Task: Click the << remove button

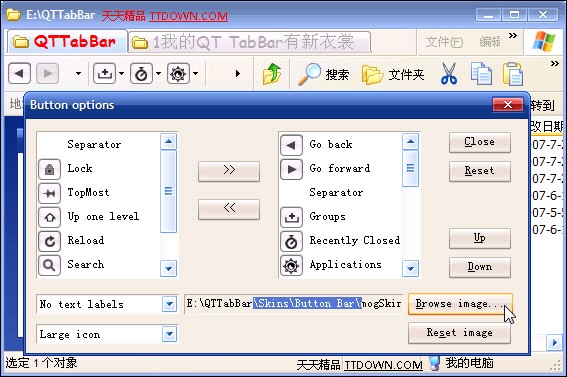Action: pyautogui.click(x=229, y=209)
